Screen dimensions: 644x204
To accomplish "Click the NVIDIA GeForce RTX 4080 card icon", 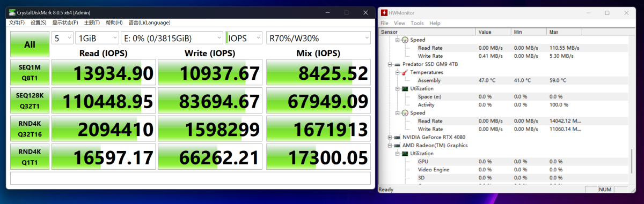I will tap(397, 137).
